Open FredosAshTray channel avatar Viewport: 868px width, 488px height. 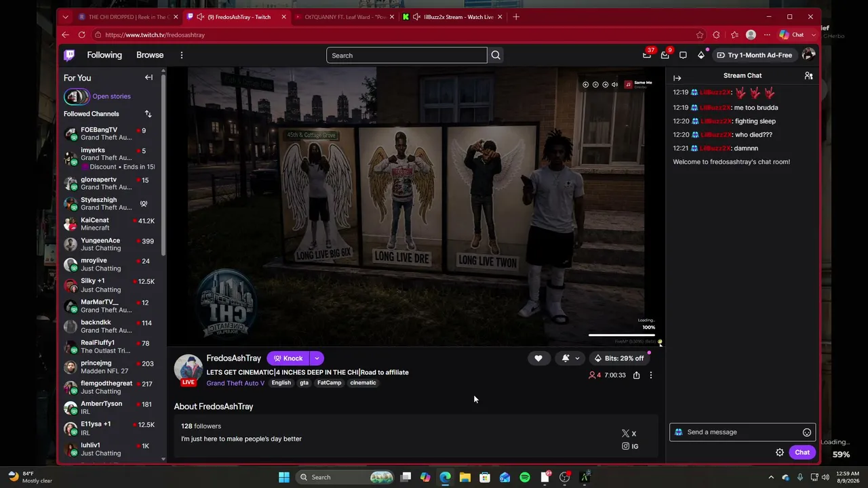click(x=189, y=369)
